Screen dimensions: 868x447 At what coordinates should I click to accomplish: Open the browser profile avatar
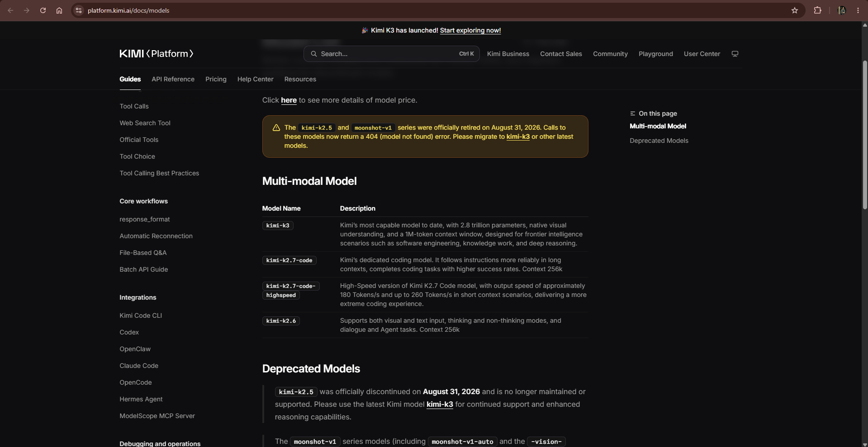842,10
